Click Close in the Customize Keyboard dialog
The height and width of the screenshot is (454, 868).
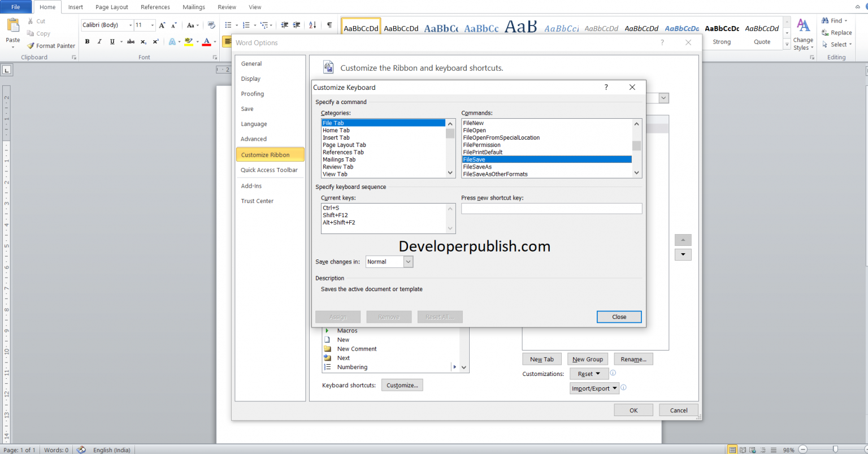pos(619,317)
